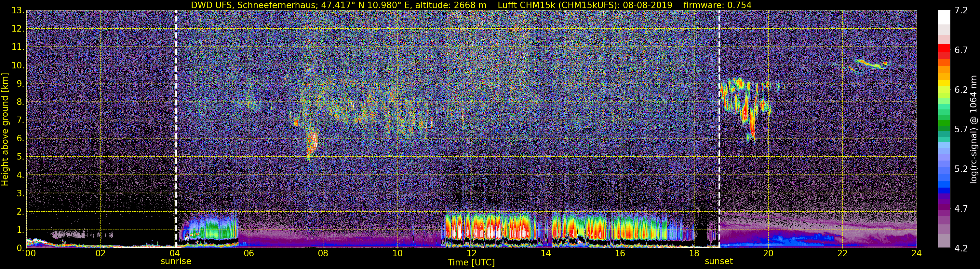The image size is (980, 269).
Task: Click the '10.' height tick label
Action: coord(18,65)
